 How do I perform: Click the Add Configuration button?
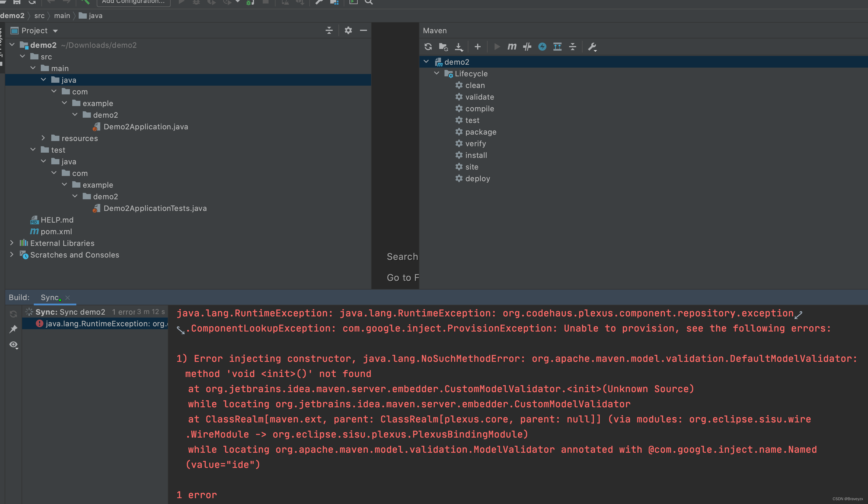pos(133,2)
